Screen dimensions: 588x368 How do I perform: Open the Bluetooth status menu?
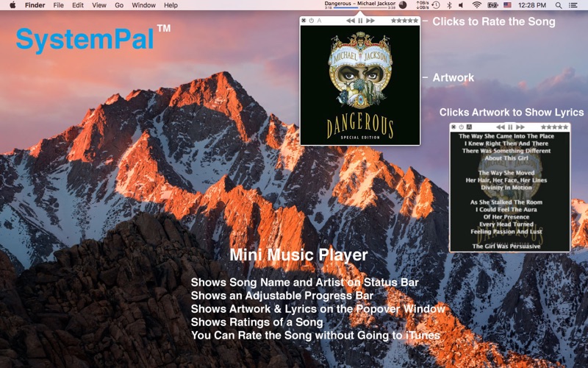pos(449,5)
